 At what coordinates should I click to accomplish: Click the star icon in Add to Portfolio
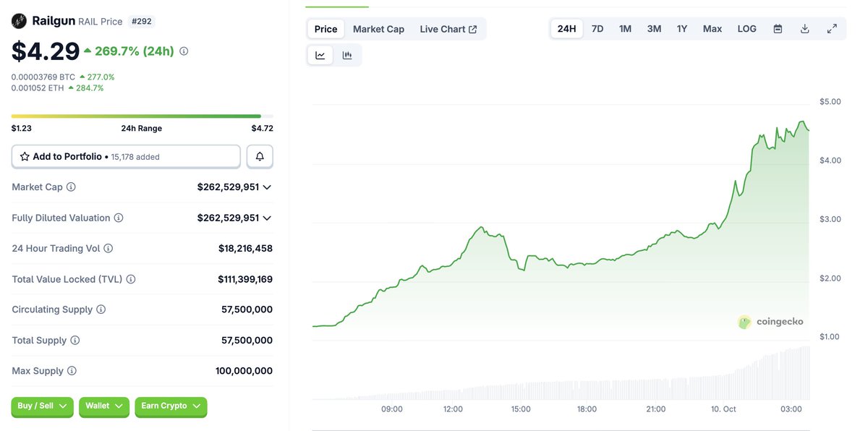click(x=25, y=156)
